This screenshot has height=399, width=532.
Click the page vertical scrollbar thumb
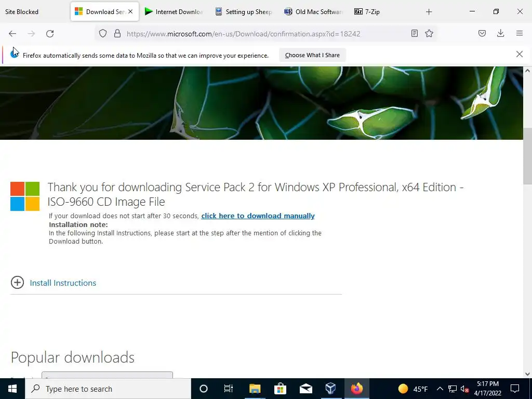[527, 156]
